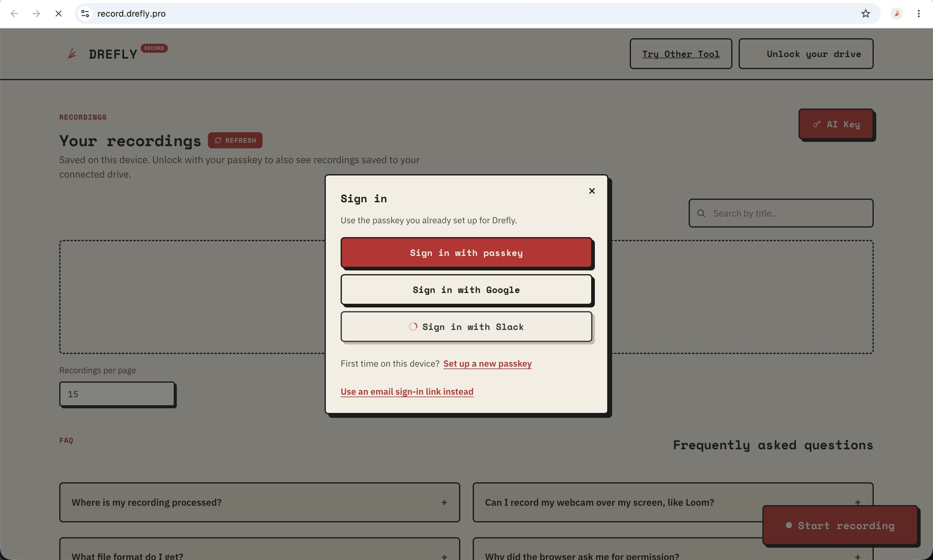Open Set up a new passkey link
The height and width of the screenshot is (560, 933).
pos(487,364)
